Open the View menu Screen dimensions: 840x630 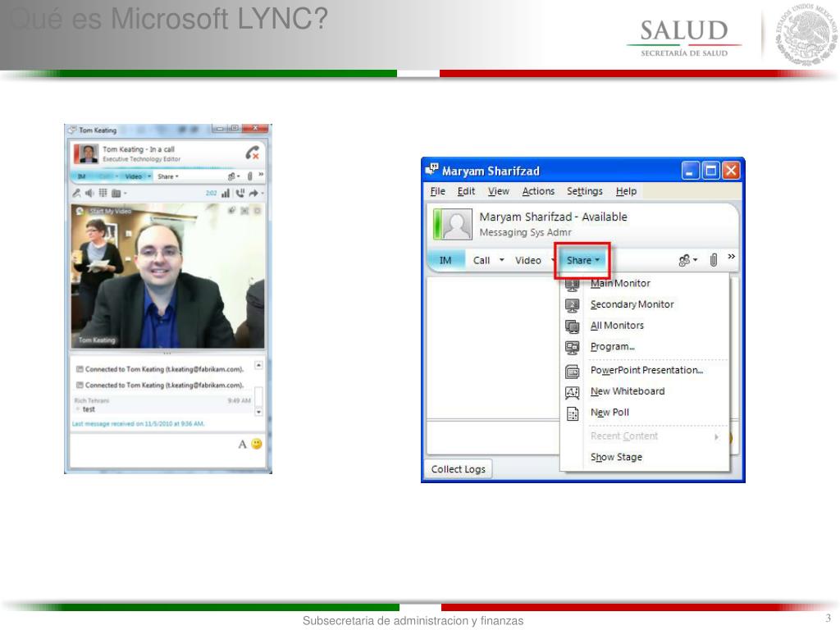click(x=498, y=191)
